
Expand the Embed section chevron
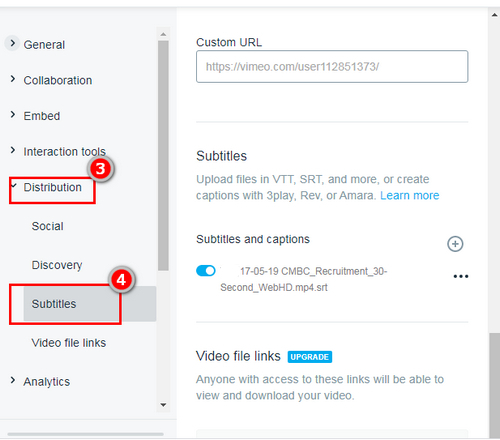(13, 115)
